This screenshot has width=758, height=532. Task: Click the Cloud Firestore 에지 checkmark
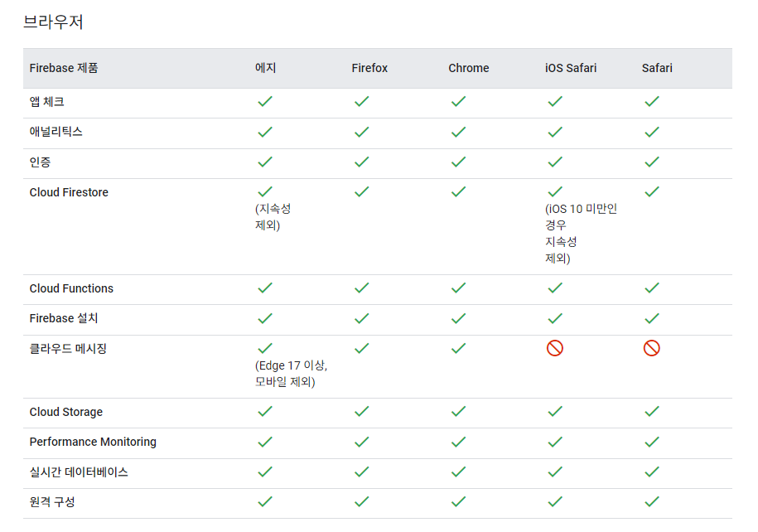pyautogui.click(x=265, y=192)
